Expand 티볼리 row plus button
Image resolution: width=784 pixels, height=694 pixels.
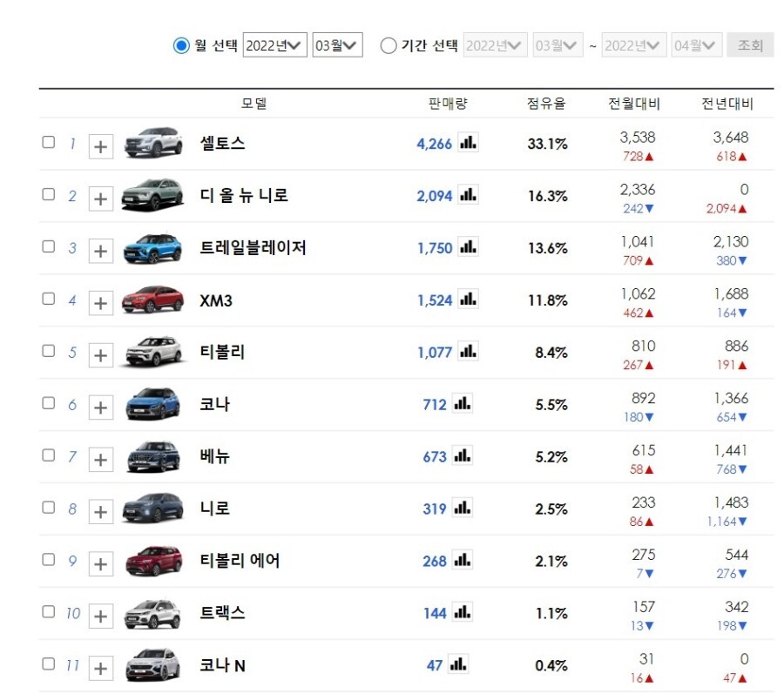click(x=100, y=355)
